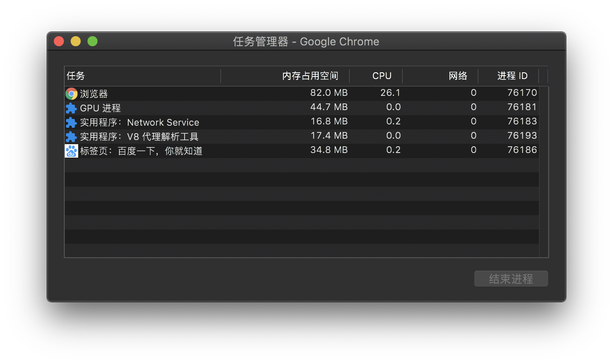Sort by the 进程 ID column header
Screen dimensions: 613x364
click(512, 76)
